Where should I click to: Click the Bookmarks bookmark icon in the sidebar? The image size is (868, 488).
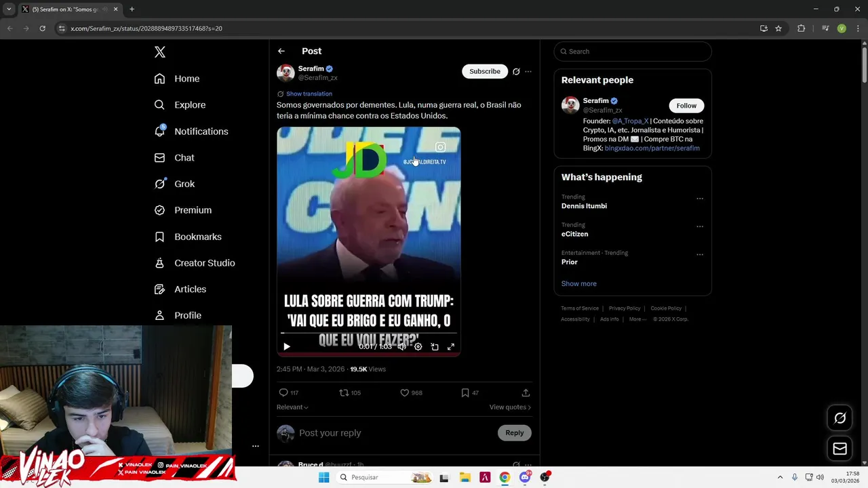[159, 237]
